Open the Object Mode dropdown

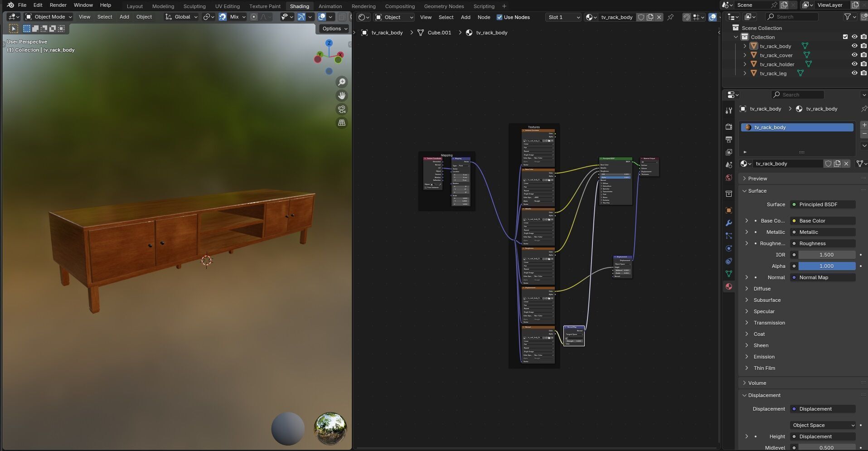pos(48,17)
